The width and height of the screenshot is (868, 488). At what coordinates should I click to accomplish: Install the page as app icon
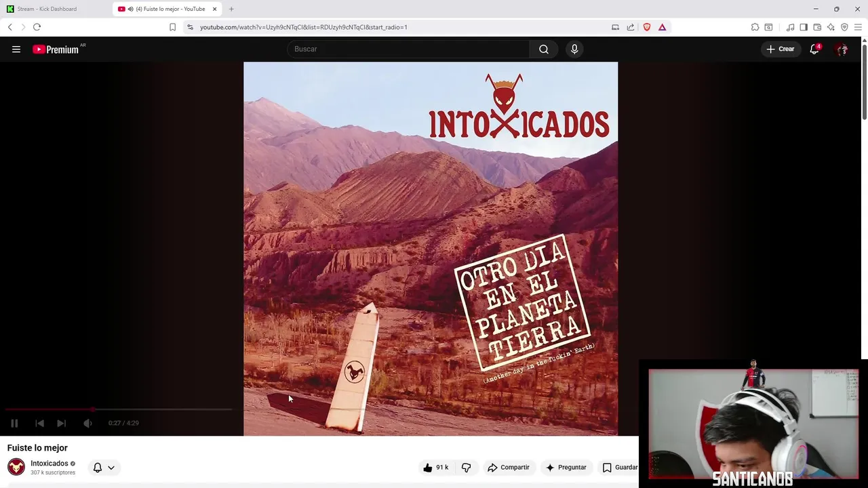click(x=615, y=27)
